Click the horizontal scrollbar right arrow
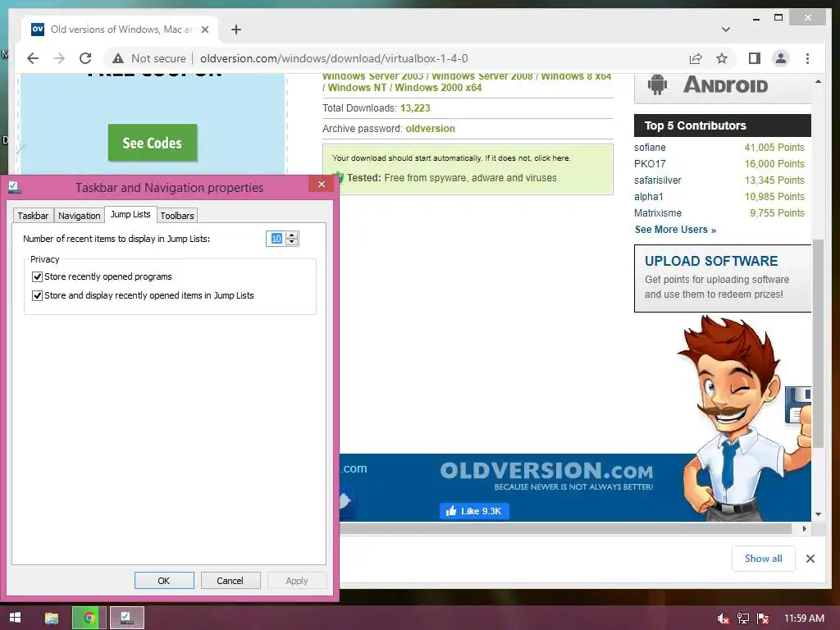Image resolution: width=840 pixels, height=630 pixels. [x=804, y=529]
